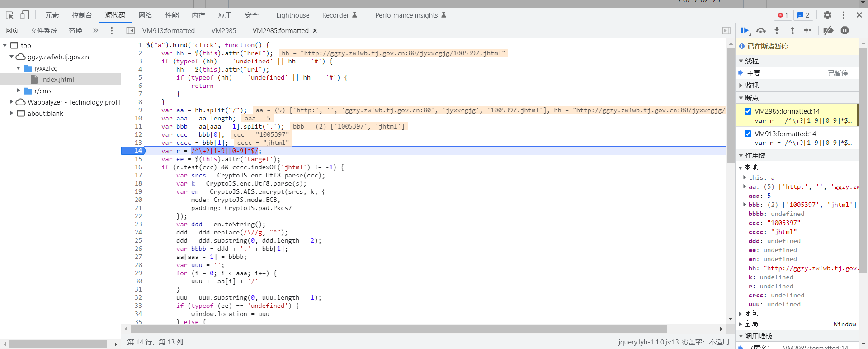Open the VM913:formatted file tab
The height and width of the screenshot is (349, 868).
tap(169, 31)
